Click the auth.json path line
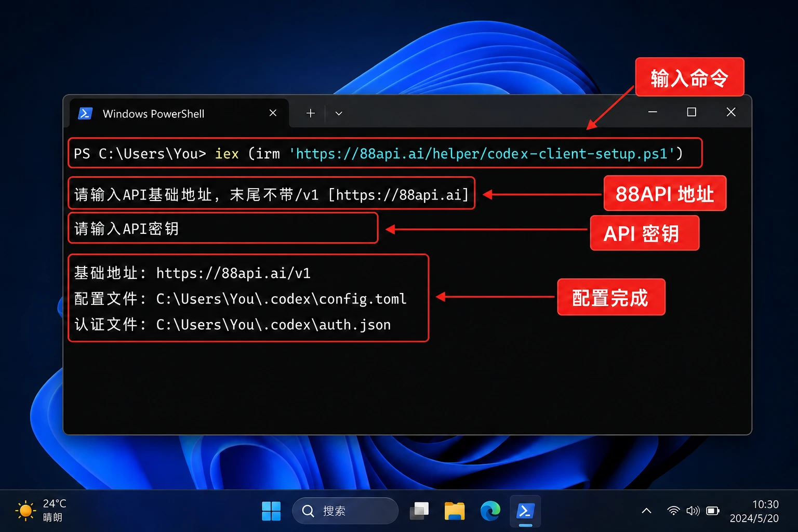This screenshot has height=532, width=798. point(232,325)
